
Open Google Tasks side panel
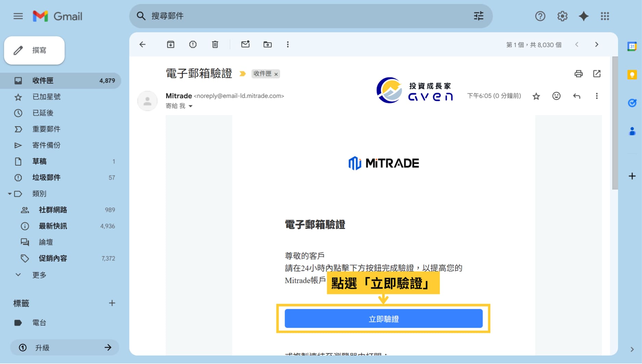click(x=632, y=103)
